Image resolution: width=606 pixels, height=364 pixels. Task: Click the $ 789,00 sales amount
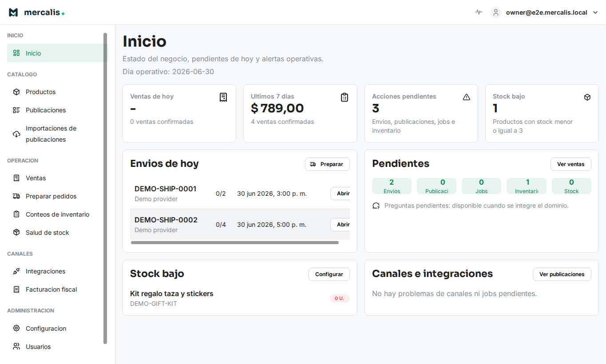point(277,108)
